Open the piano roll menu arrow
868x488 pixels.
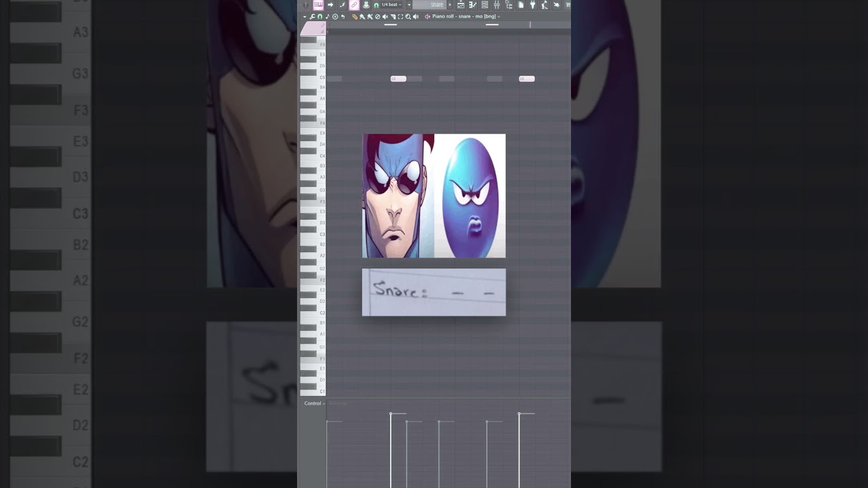pyautogui.click(x=304, y=16)
